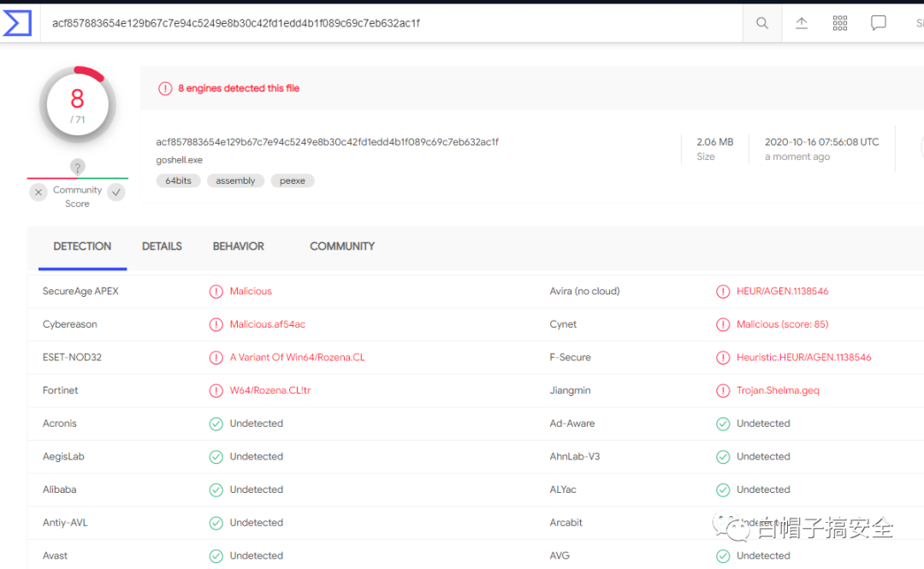Click the assembly tag
Viewport: 924px width, 569px height.
236,181
